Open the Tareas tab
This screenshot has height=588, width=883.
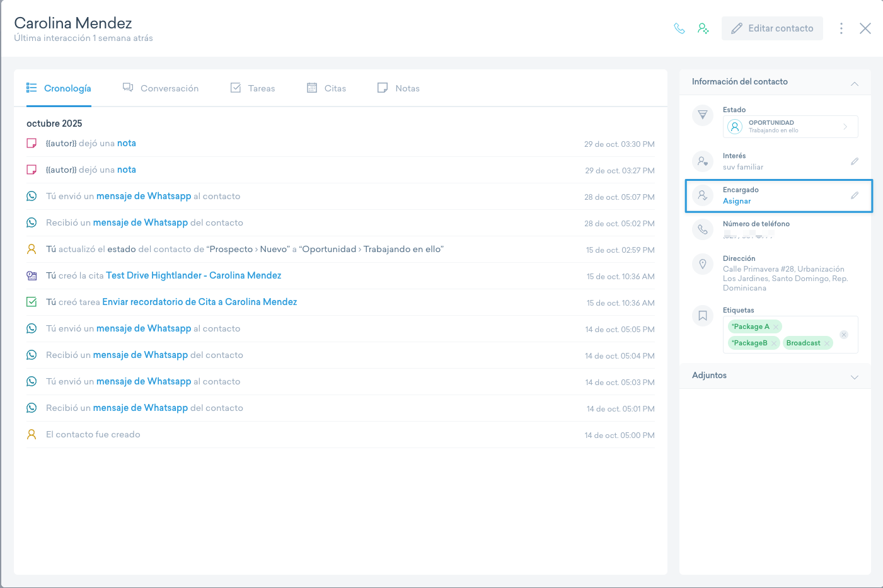[253, 88]
